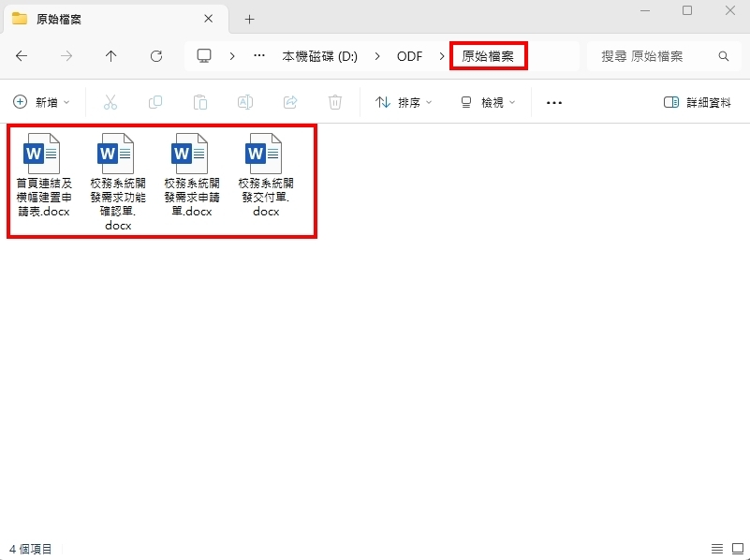750x560 pixels.
Task: Switch to details list view in status bar
Action: 717,549
